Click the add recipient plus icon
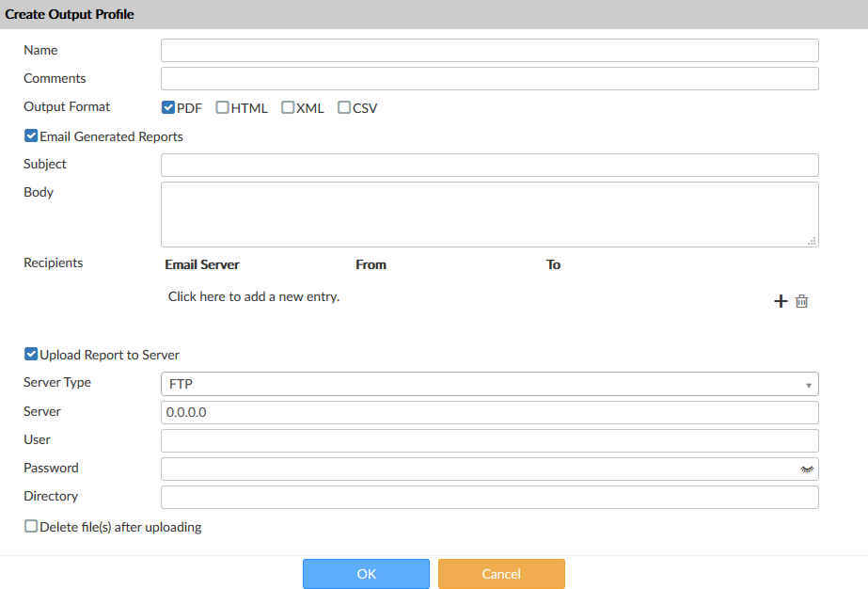The image size is (868, 589). pyautogui.click(x=781, y=301)
